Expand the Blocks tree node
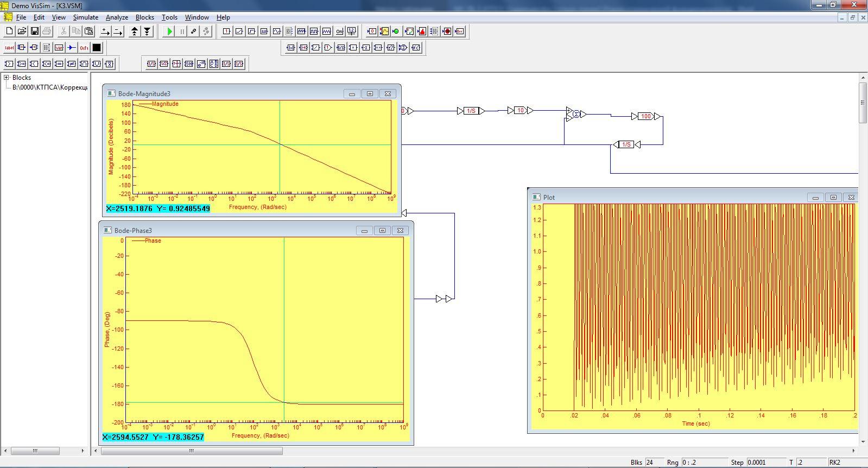 [x=7, y=78]
